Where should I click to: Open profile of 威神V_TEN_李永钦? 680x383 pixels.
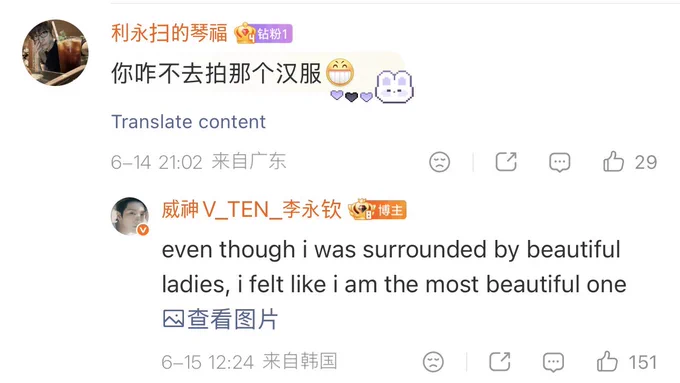251,210
